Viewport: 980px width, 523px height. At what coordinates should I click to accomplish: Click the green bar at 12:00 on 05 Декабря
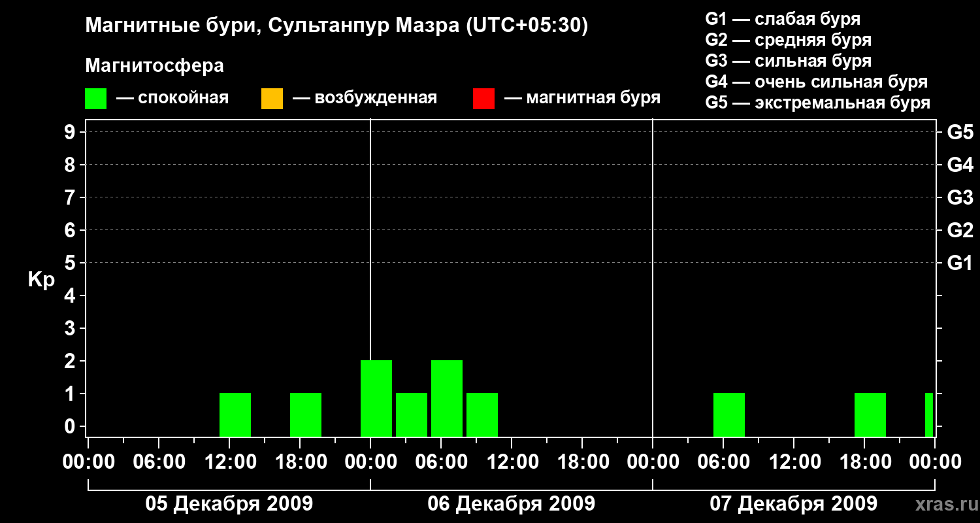(x=235, y=415)
